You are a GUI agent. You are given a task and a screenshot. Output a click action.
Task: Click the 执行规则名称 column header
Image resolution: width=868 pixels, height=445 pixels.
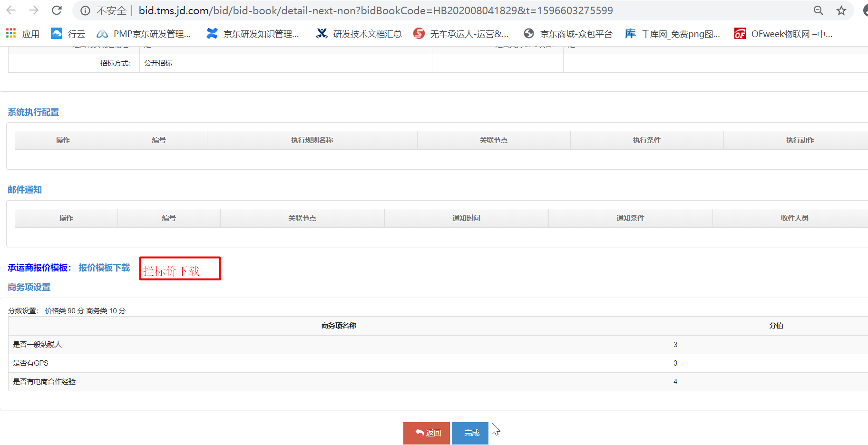[312, 140]
